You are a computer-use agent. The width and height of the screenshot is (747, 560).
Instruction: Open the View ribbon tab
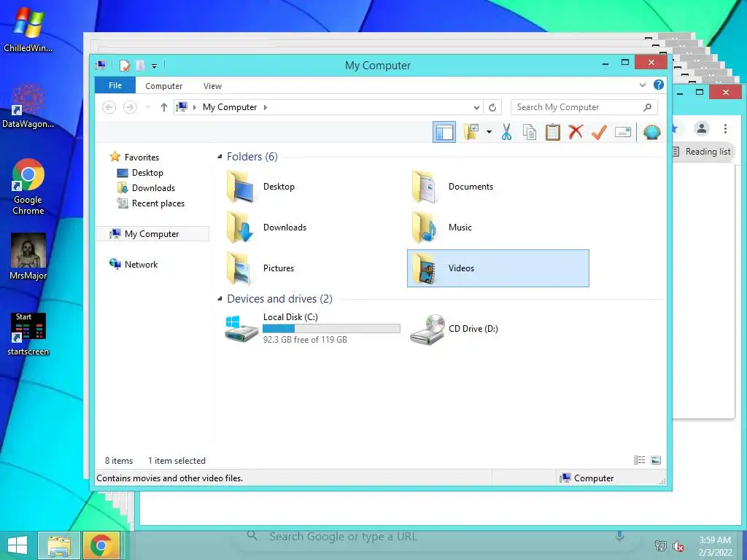coord(212,86)
